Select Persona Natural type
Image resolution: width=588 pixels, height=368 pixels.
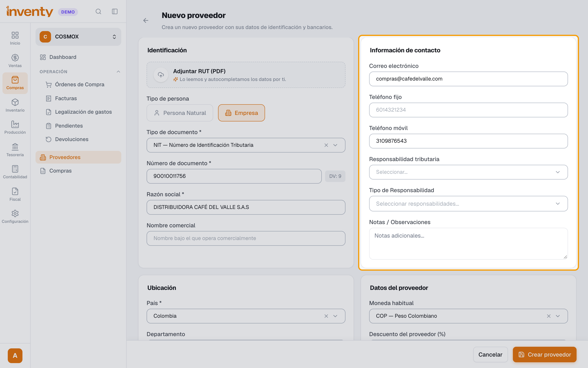pyautogui.click(x=180, y=113)
